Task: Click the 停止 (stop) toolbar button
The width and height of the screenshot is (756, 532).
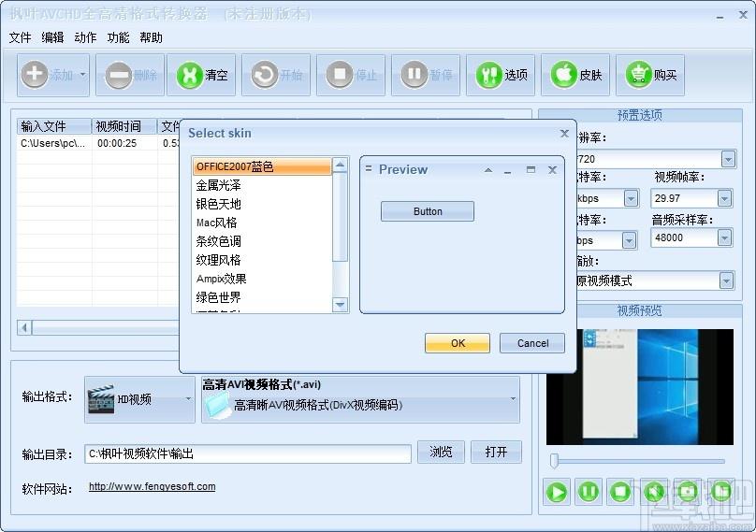Action: click(351, 75)
